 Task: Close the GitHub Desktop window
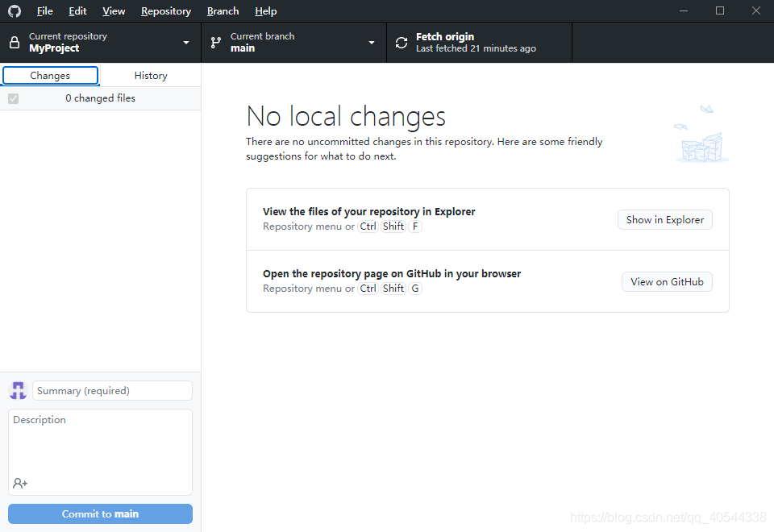coord(755,10)
